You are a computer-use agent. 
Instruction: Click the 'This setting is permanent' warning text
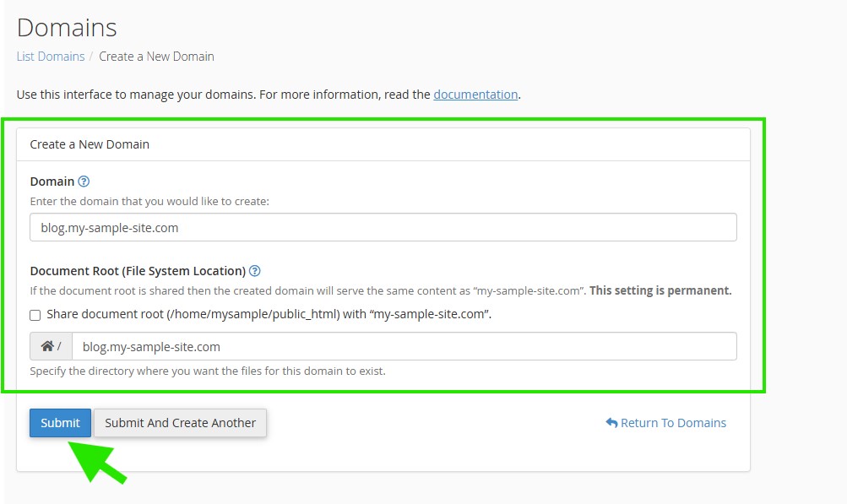[660, 290]
